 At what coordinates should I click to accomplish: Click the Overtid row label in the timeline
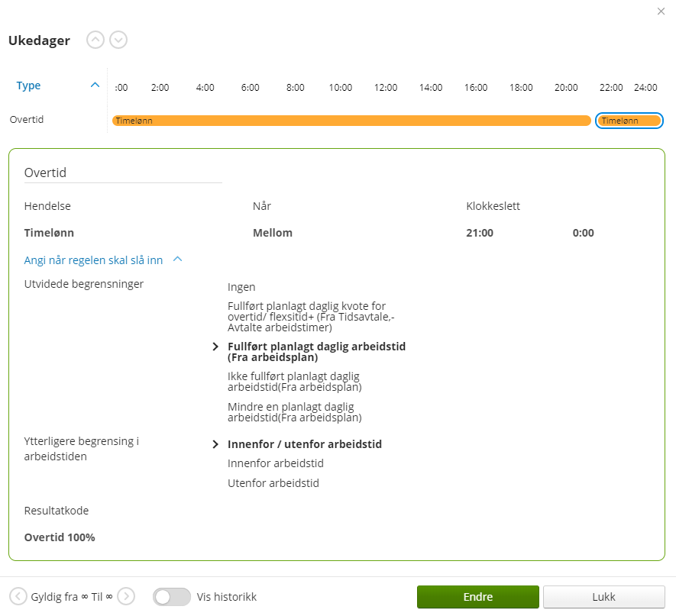pyautogui.click(x=27, y=119)
